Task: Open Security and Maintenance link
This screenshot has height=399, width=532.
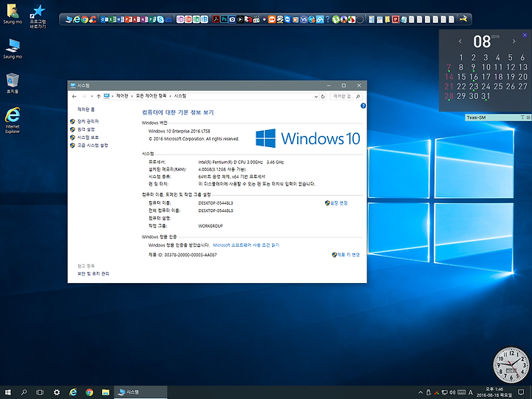Action: [93, 273]
